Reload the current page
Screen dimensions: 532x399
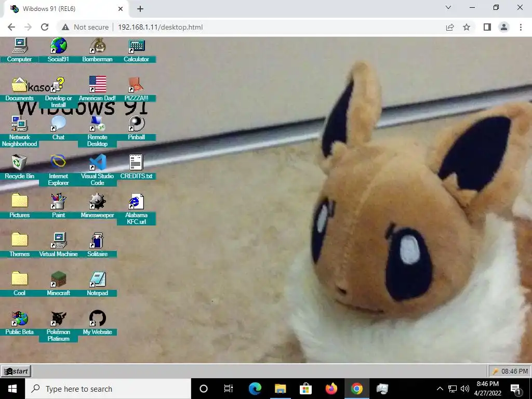point(45,27)
